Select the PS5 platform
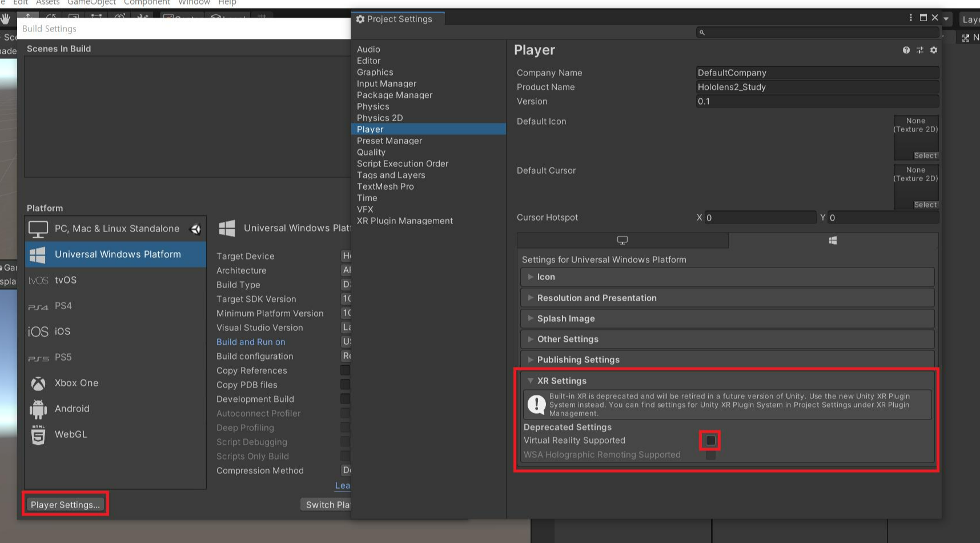Screen dimensions: 980x543 coord(115,357)
